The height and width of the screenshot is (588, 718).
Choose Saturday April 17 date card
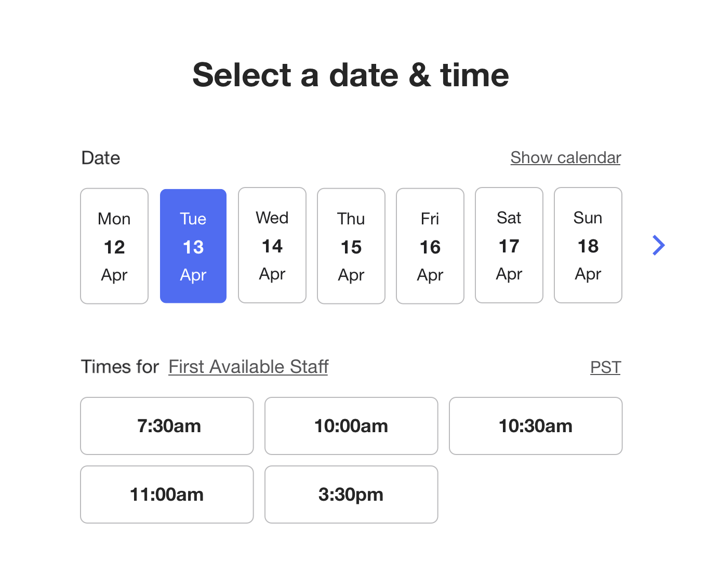click(509, 245)
